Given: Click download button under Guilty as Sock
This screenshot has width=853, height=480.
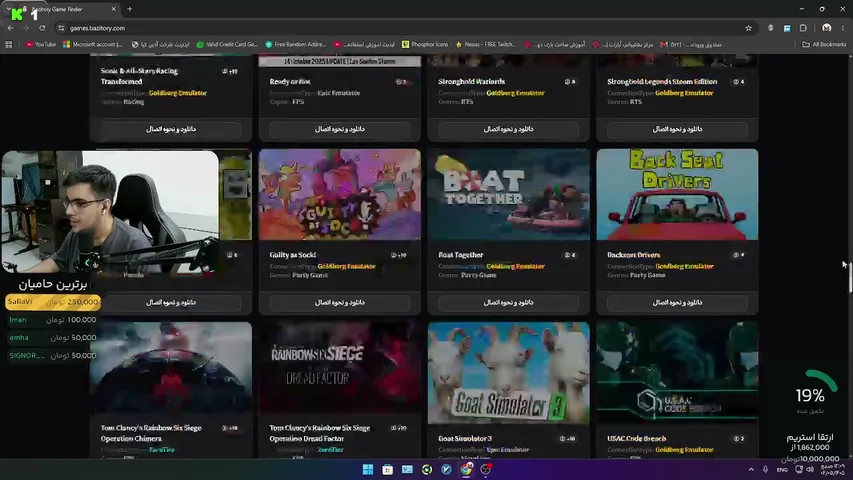Looking at the screenshot, I should point(339,303).
